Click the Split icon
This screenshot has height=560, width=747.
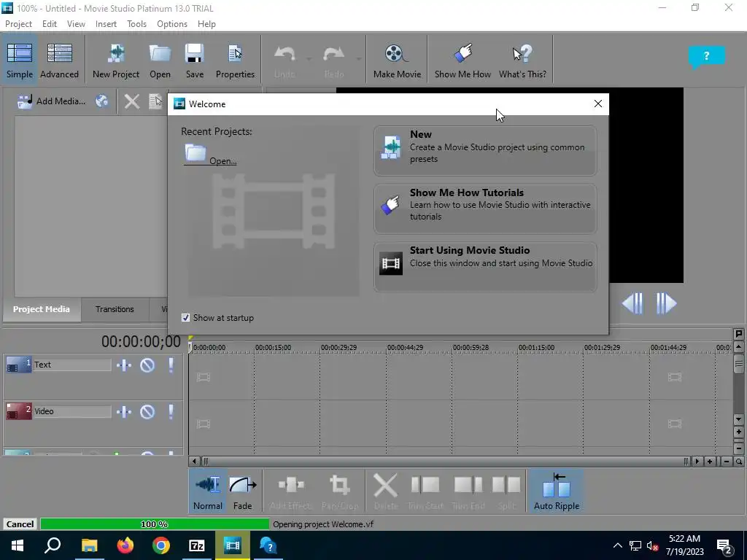(x=506, y=491)
